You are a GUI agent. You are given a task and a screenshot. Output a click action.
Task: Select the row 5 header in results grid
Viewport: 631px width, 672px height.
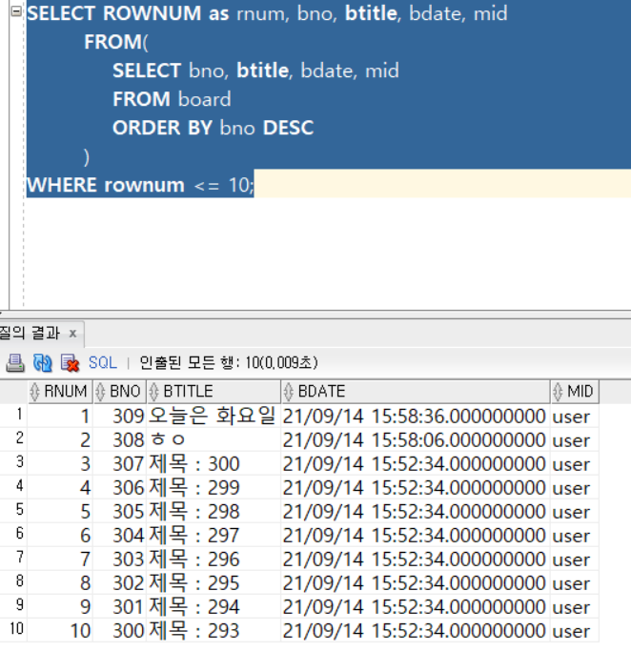[x=13, y=510]
